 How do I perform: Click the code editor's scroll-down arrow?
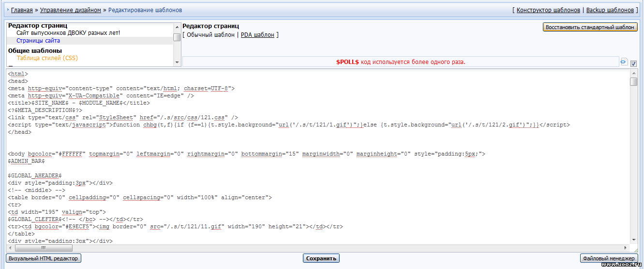pos(633,239)
